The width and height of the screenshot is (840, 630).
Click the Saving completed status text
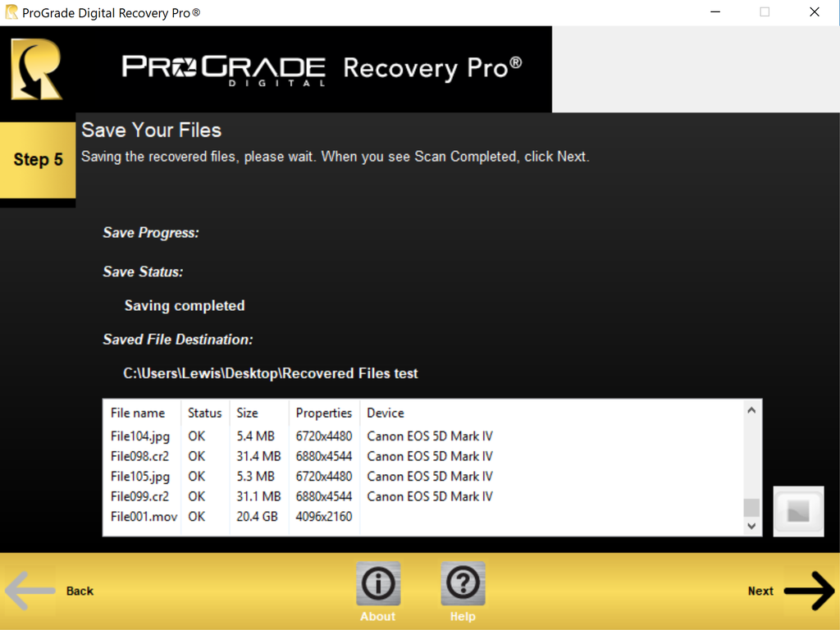pos(183,305)
